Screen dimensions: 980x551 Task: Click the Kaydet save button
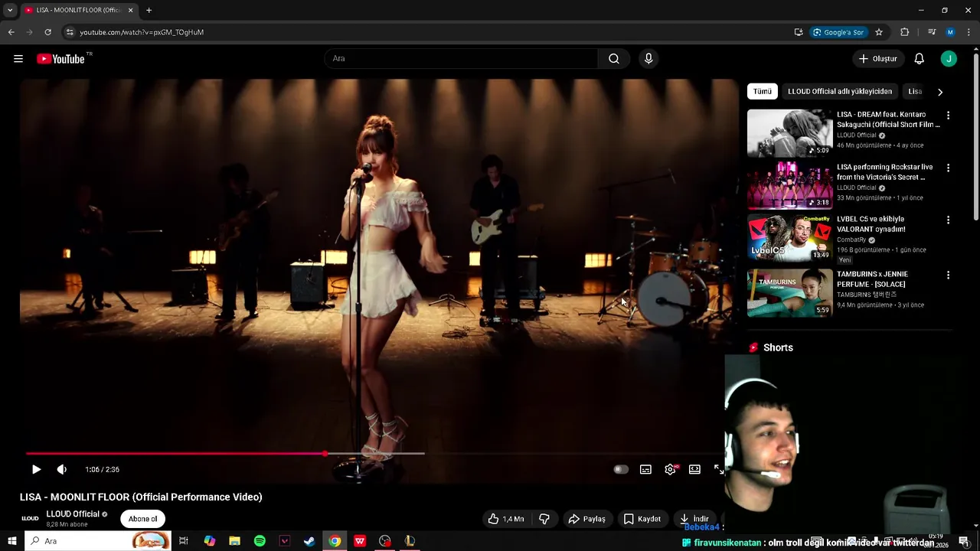642,519
